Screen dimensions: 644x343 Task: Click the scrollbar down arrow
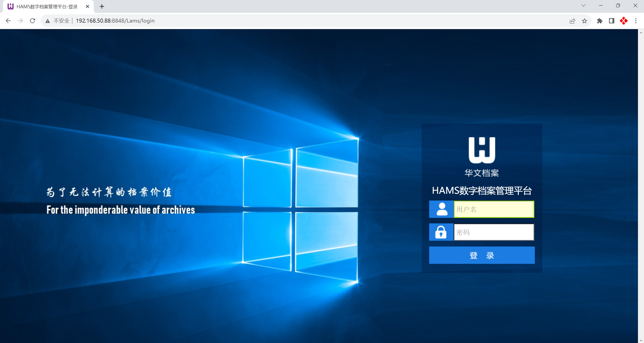click(641, 341)
